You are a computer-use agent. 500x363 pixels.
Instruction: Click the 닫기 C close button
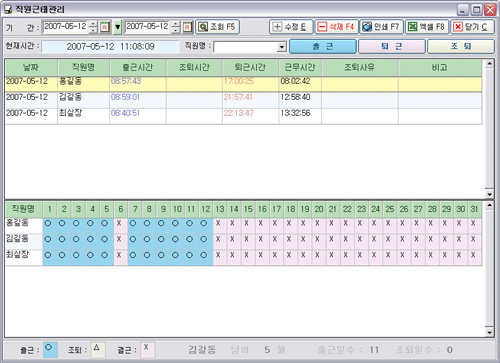click(472, 27)
